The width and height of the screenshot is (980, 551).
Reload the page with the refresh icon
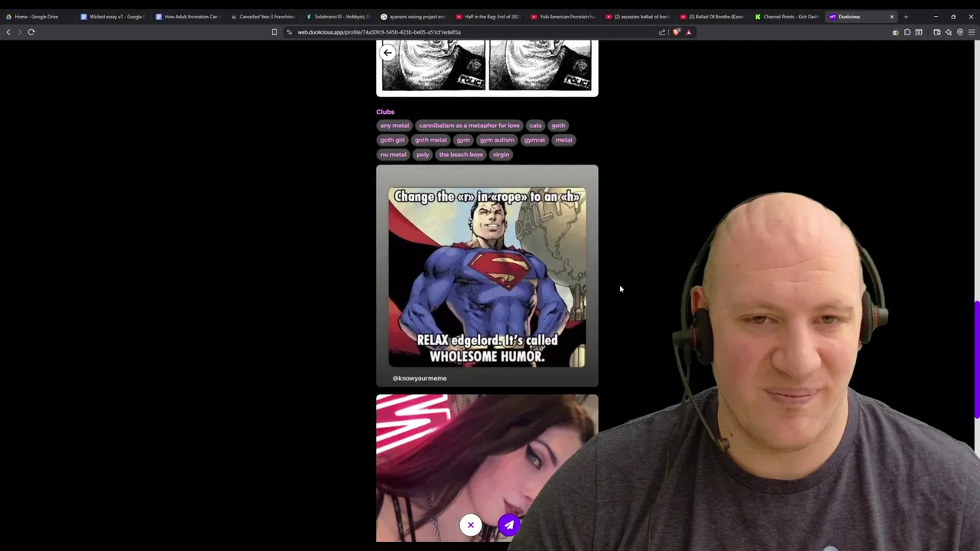pos(31,32)
